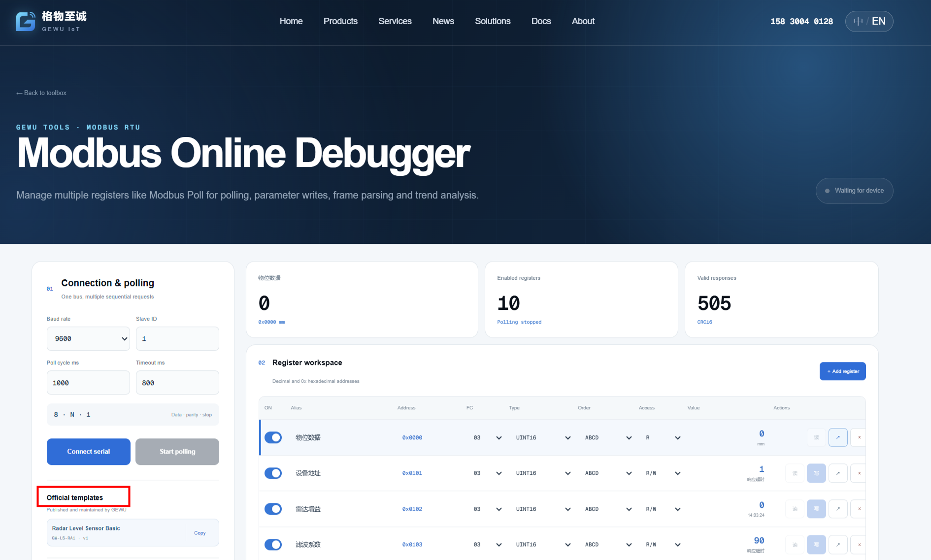Open trend arrow for register 0x0000
The width and height of the screenshot is (931, 560).
tap(838, 437)
